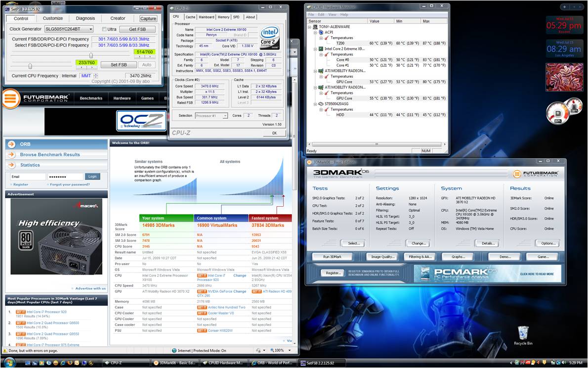Viewport: 588px width, 368px height.
Task: Collapse the ACPI sensor node
Action: [x=315, y=32]
